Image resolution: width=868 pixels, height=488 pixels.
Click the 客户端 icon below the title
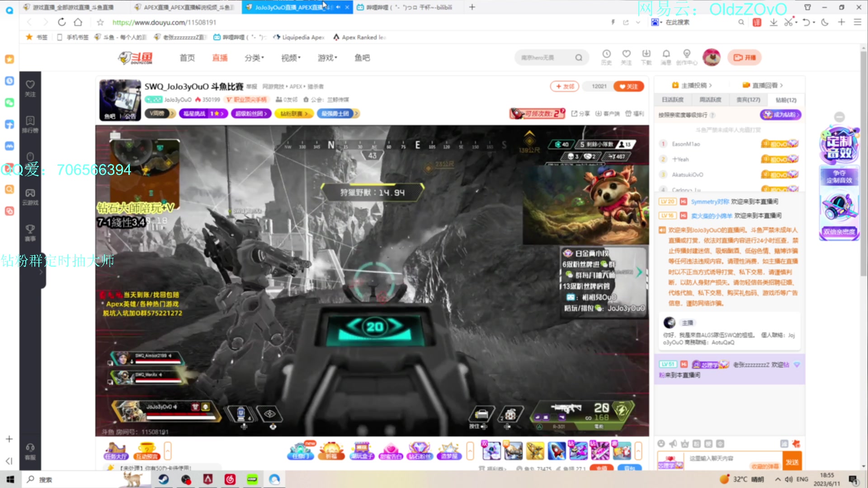pos(607,113)
